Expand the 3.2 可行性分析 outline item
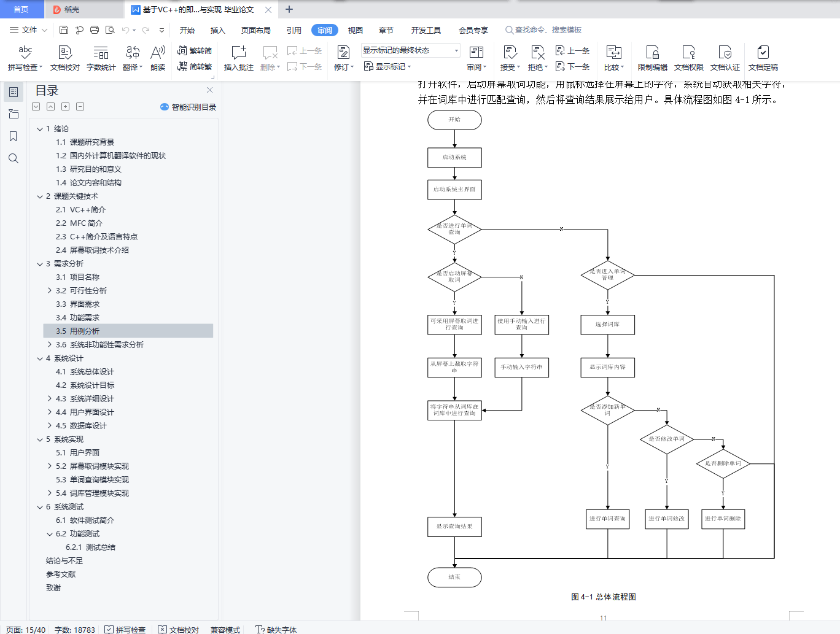The width and height of the screenshot is (840, 634). [x=50, y=291]
